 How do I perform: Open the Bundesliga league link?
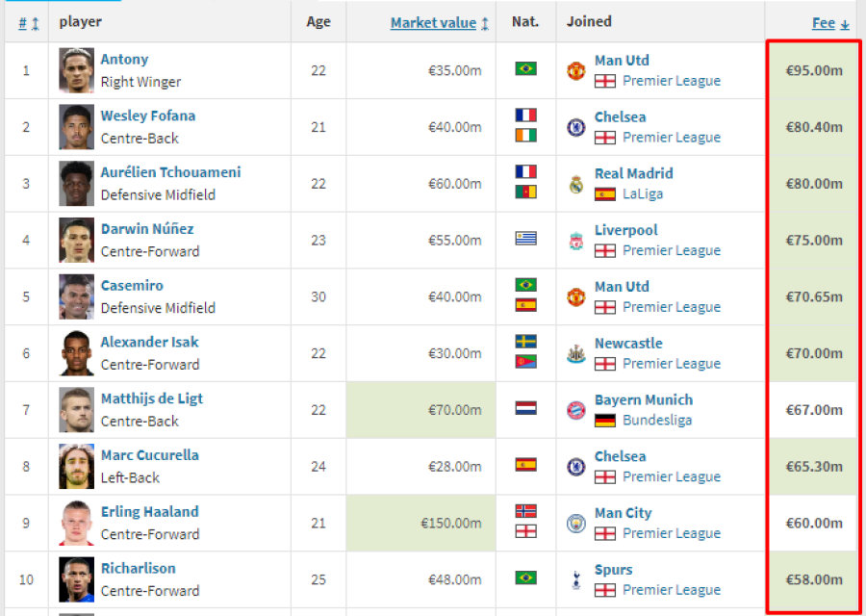657,421
